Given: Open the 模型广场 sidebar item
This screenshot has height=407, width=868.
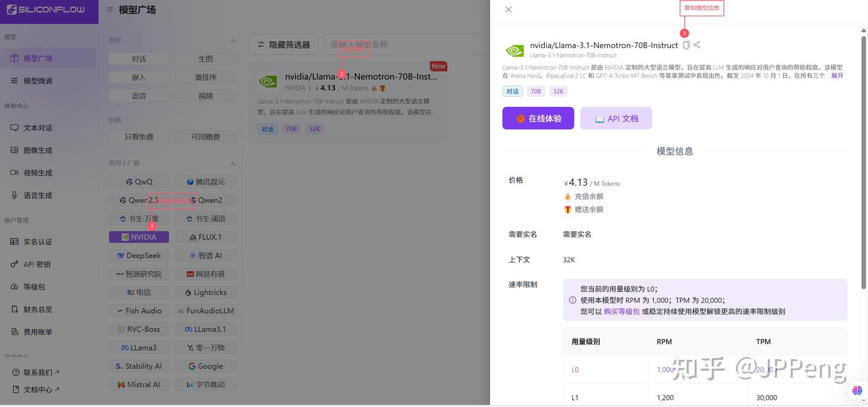Looking at the screenshot, I should [48, 58].
